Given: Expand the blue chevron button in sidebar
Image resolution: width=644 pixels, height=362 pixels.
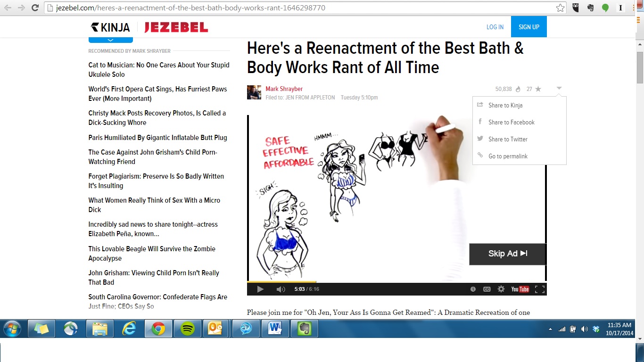Looking at the screenshot, I should tap(111, 40).
